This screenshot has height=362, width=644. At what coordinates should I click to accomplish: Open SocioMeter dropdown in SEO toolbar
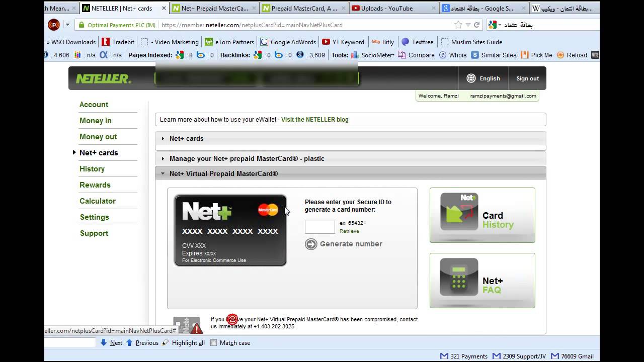pos(373,55)
